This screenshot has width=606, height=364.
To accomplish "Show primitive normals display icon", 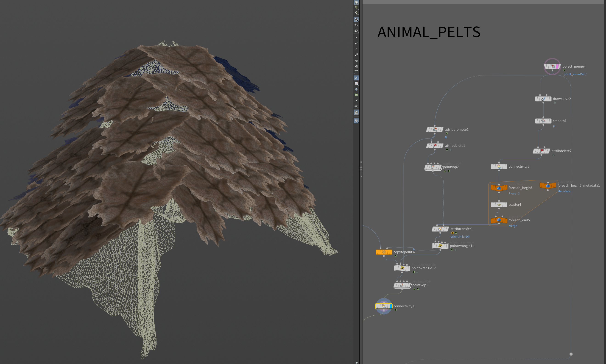I will [356, 60].
